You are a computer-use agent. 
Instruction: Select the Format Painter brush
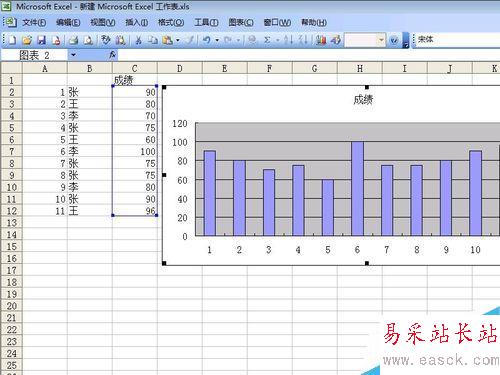pyautogui.click(x=190, y=40)
